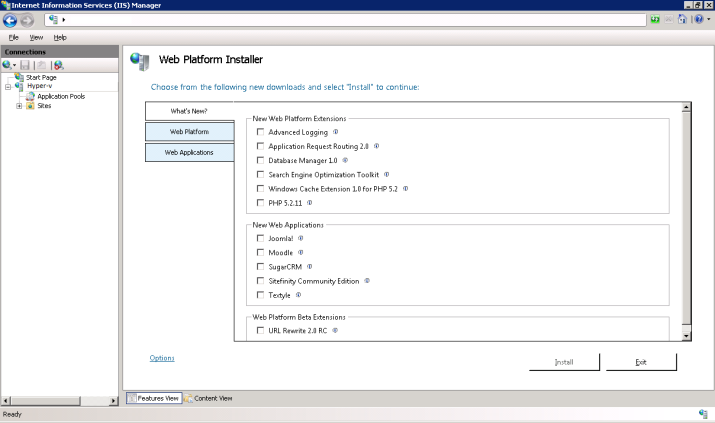Click the Back navigation arrow button

[x=10, y=19]
